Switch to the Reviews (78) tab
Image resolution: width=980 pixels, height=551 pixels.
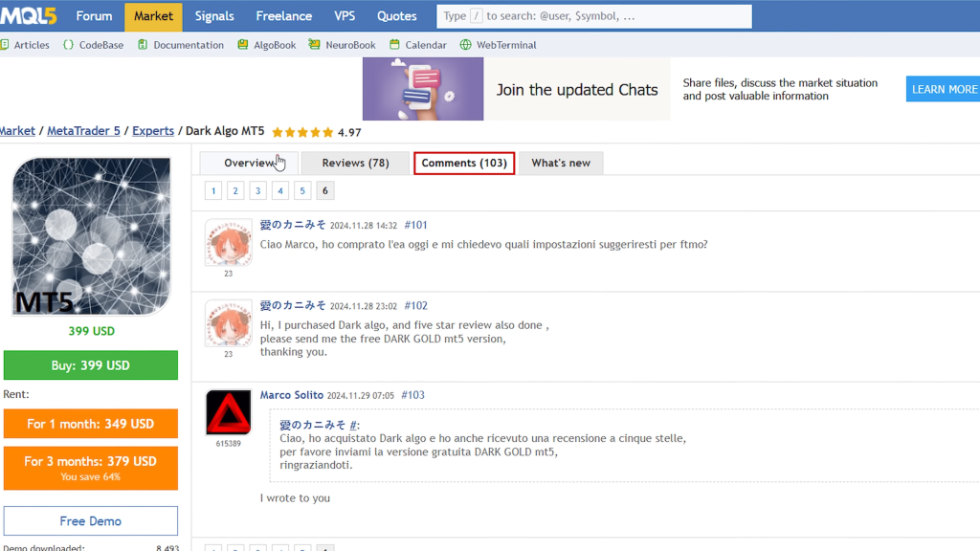click(x=355, y=163)
